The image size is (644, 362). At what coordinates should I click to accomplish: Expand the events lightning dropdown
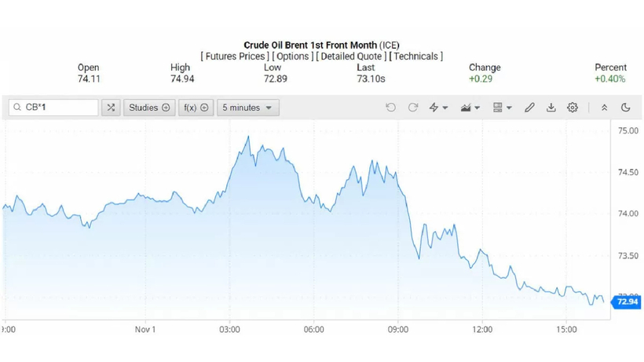point(438,108)
